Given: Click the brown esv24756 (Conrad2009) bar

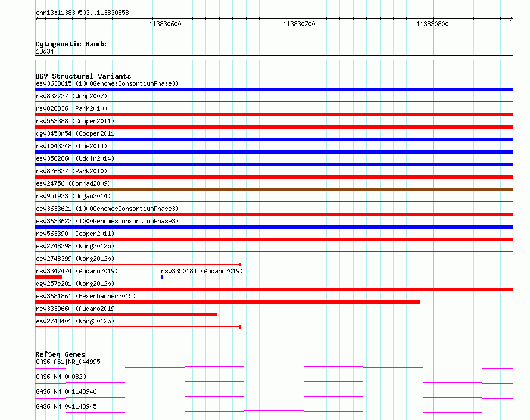Looking at the screenshot, I should pos(274,189).
